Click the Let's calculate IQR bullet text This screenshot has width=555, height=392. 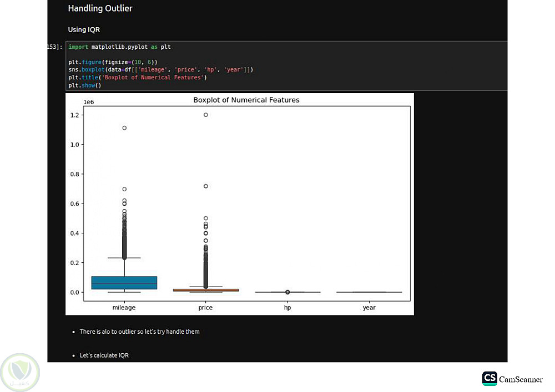[104, 355]
